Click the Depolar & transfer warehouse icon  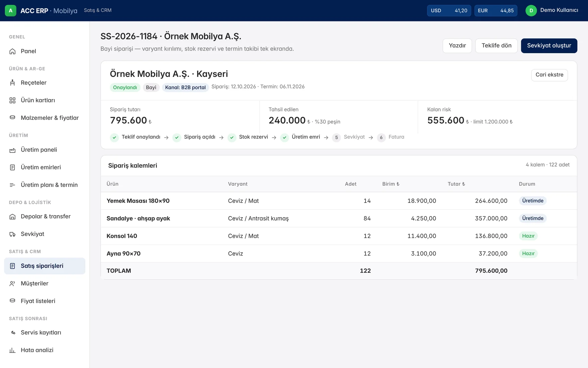(x=12, y=216)
